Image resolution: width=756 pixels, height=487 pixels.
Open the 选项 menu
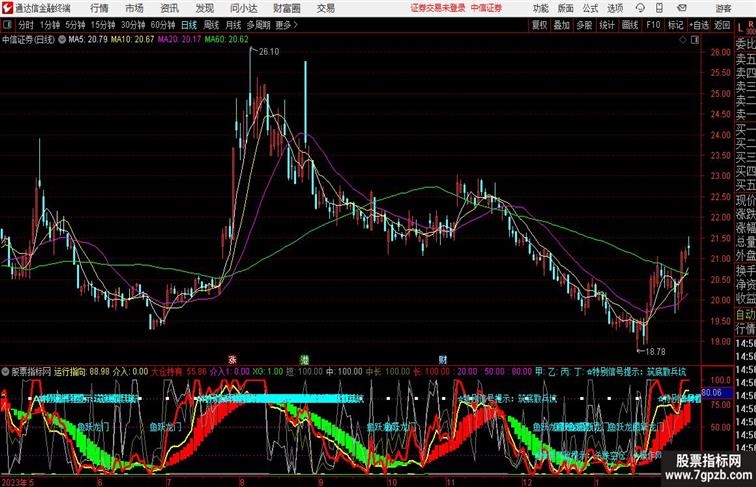coord(615,8)
